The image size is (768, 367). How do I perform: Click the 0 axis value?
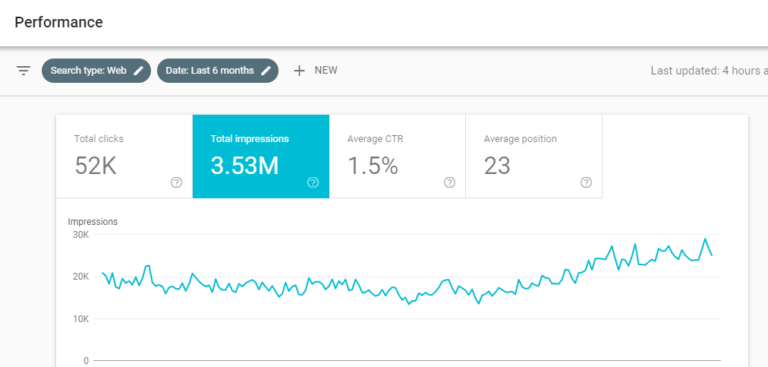click(86, 361)
